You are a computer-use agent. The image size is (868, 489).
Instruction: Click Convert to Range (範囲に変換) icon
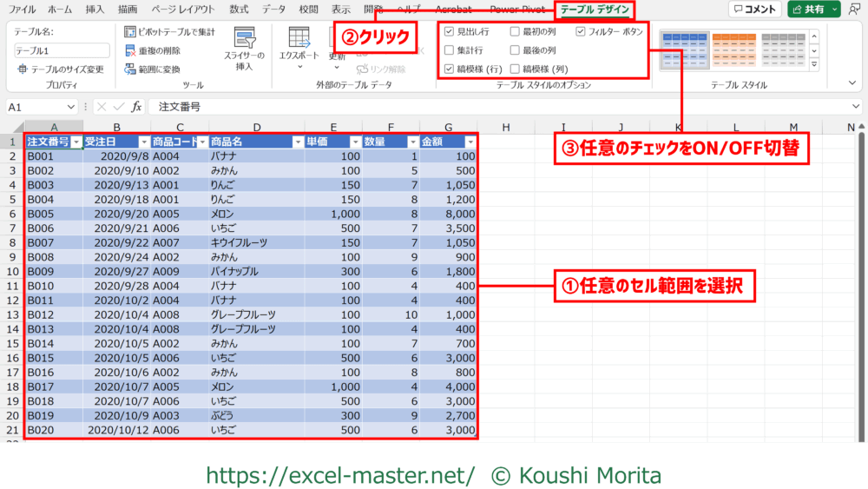click(130, 69)
